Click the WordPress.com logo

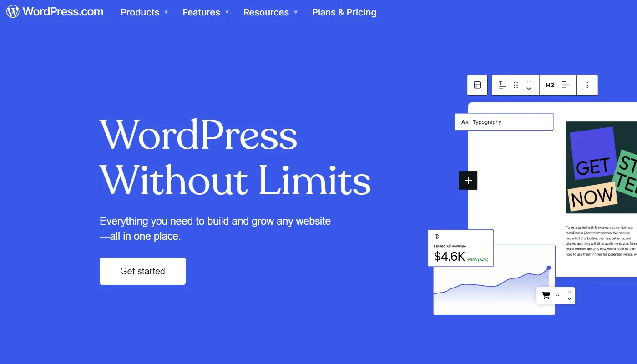[x=55, y=12]
